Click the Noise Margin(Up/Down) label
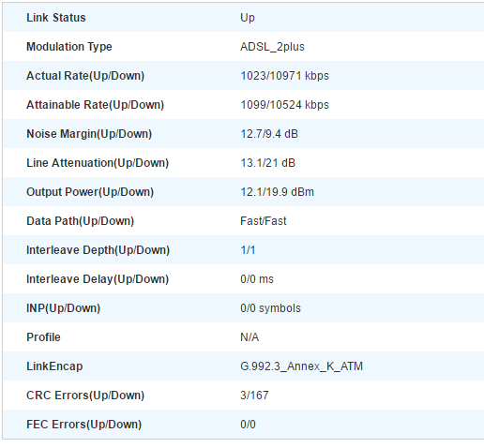This screenshot has height=448, width=484. point(89,134)
